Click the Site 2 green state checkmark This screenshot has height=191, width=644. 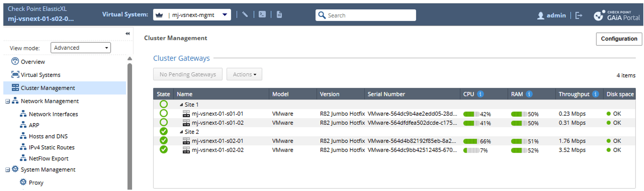164,132
